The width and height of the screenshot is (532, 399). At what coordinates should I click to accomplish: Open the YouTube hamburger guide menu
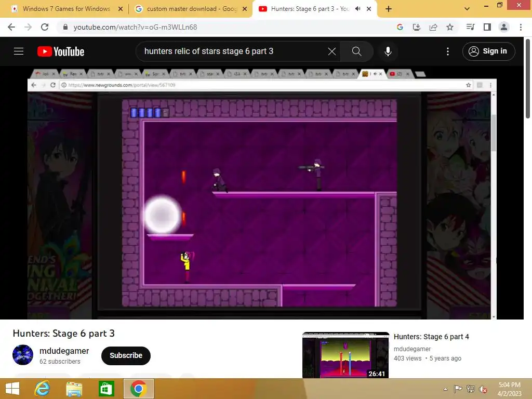pyautogui.click(x=19, y=51)
